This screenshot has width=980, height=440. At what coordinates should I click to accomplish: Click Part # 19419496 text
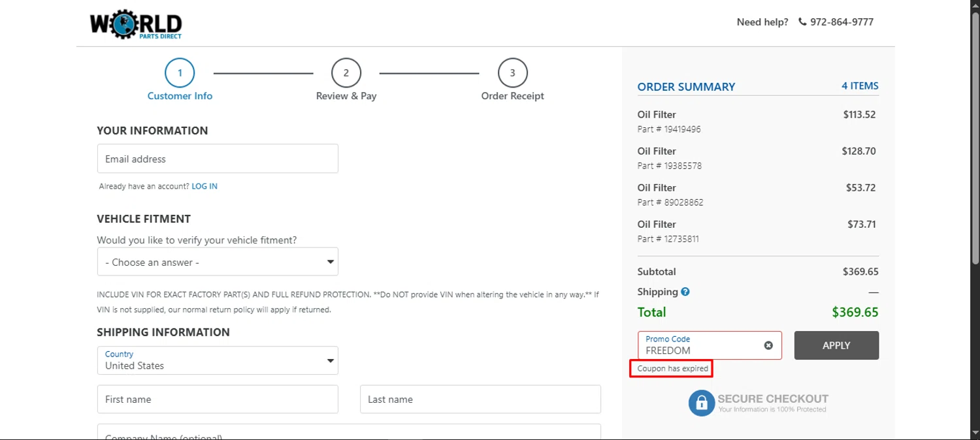669,129
